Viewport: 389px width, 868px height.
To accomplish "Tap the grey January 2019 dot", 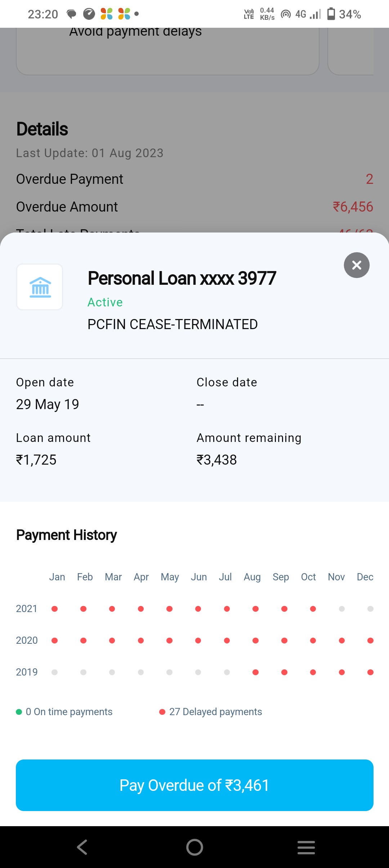I will tap(55, 672).
